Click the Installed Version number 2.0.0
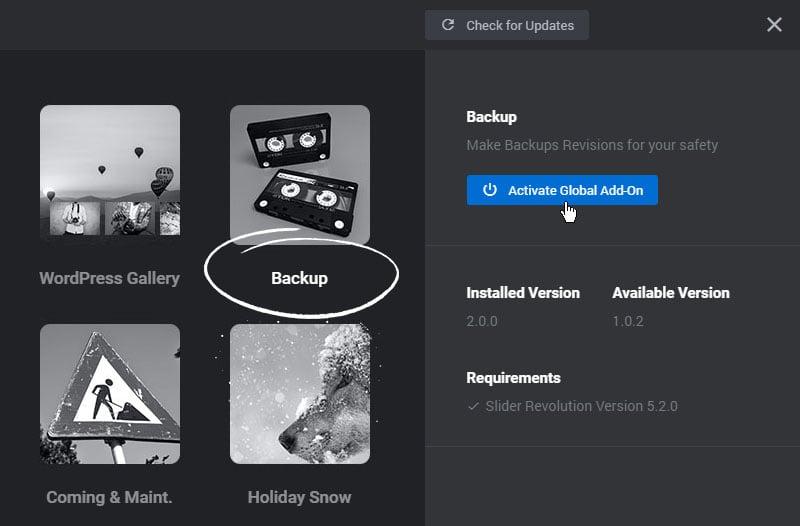Screen dimensions: 800x526 (482, 321)
